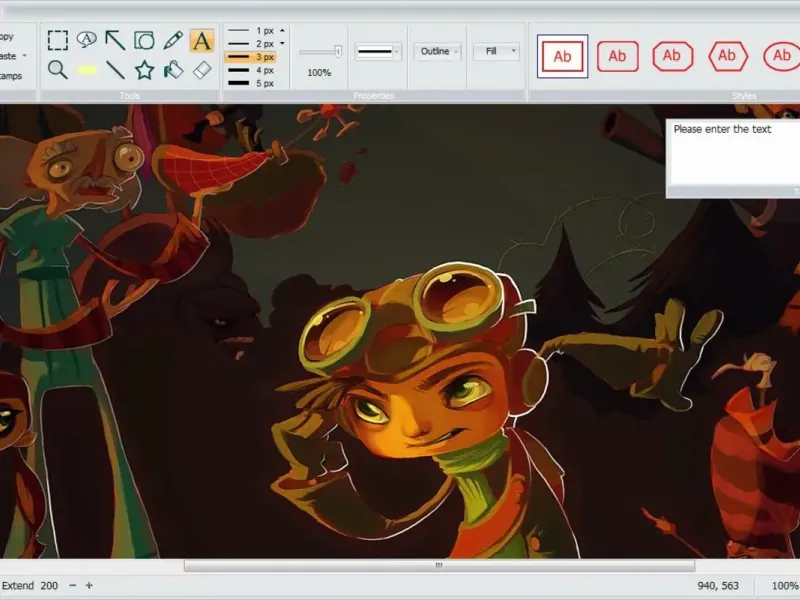The width and height of the screenshot is (800, 600).
Task: Select the paint bucket fill tool
Action: (x=174, y=70)
